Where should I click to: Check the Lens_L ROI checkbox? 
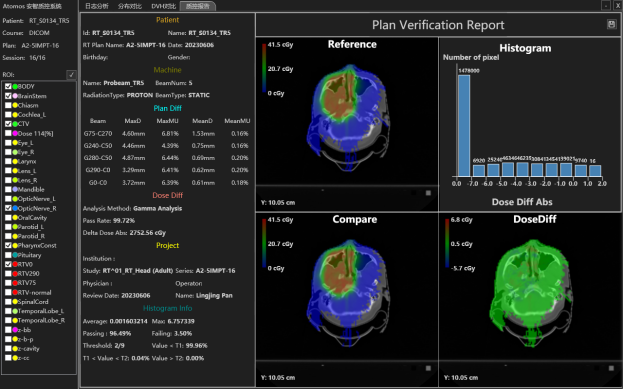(8, 170)
